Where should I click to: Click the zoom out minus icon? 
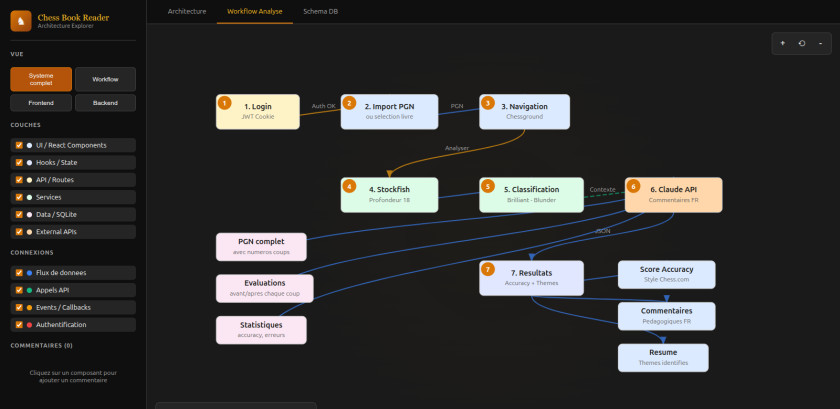point(820,44)
